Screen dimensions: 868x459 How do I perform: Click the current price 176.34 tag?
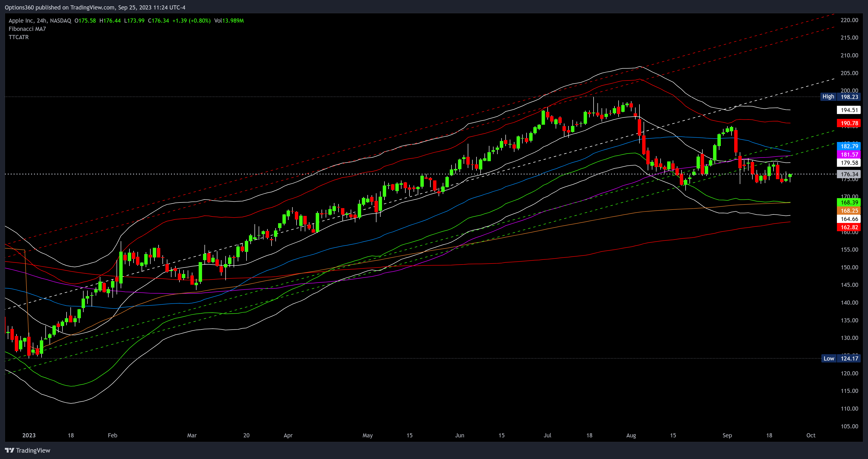(x=849, y=174)
